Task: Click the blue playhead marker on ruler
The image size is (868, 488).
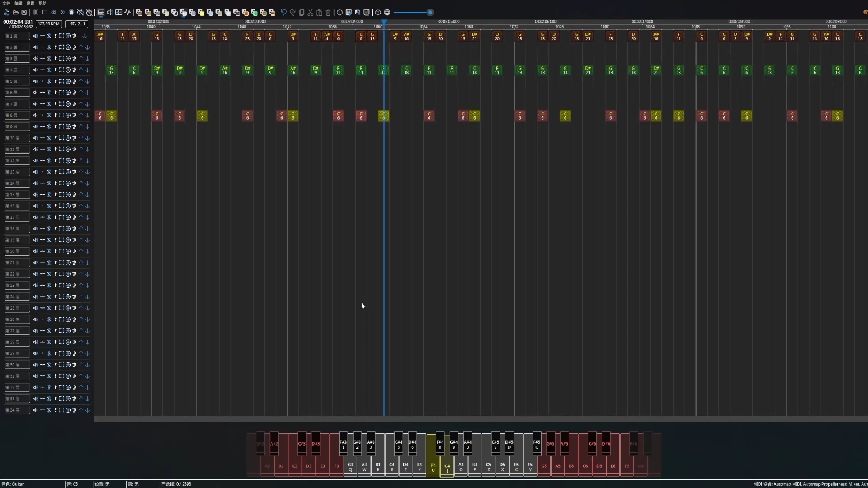Action: [384, 22]
